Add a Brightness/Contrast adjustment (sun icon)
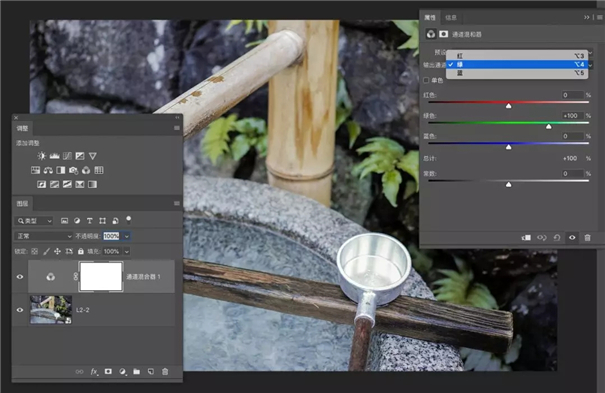 coord(41,156)
